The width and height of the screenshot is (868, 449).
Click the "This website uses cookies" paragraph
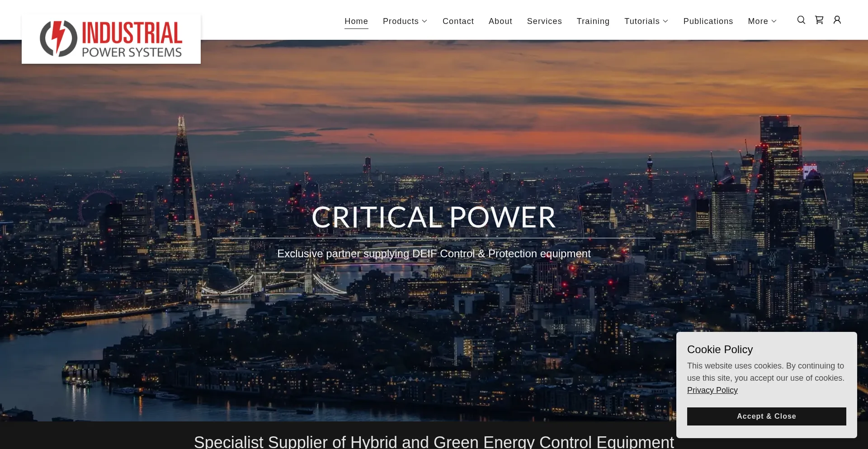tap(765, 372)
